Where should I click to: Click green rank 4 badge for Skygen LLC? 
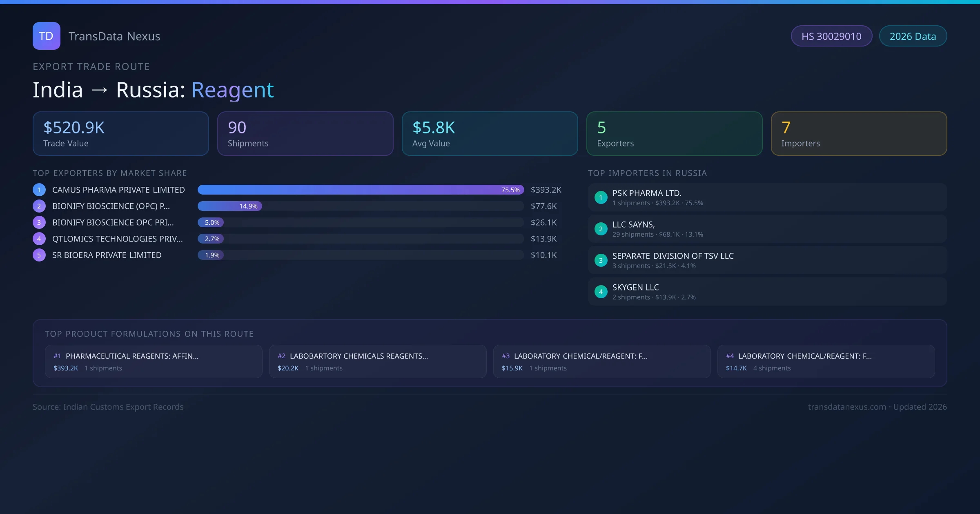coord(601,292)
